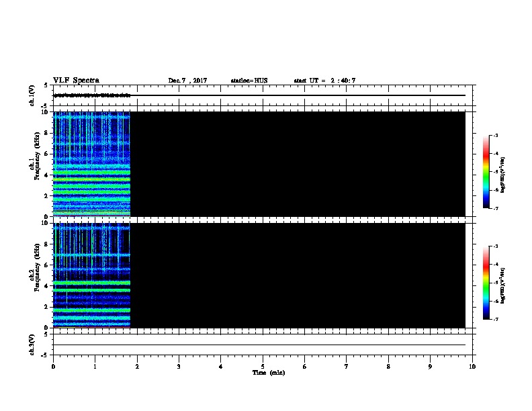The height and width of the screenshot is (411, 532).
Task: Click the ch.1 spectrogram color scale bar
Action: tap(486, 172)
